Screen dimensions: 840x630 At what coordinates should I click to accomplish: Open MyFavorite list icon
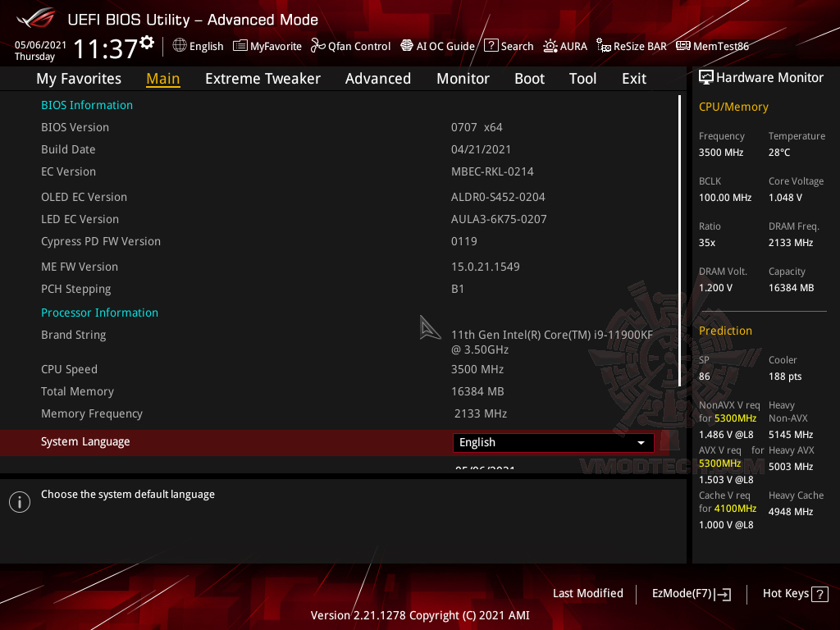pos(240,46)
